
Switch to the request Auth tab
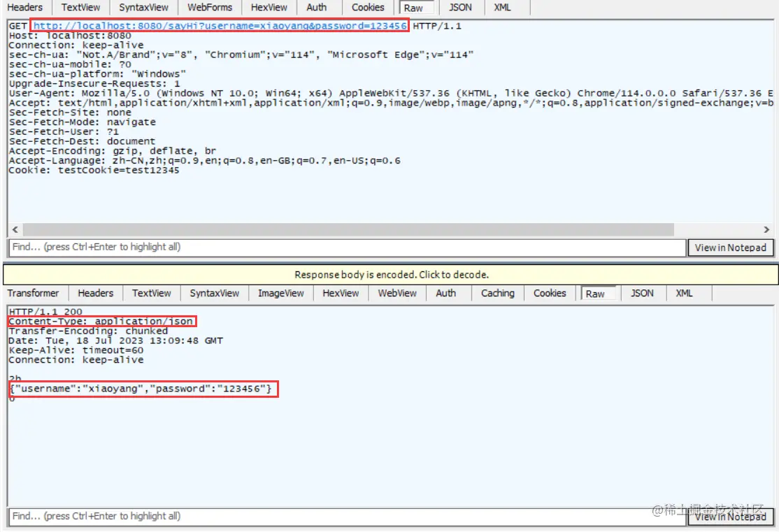(x=317, y=8)
